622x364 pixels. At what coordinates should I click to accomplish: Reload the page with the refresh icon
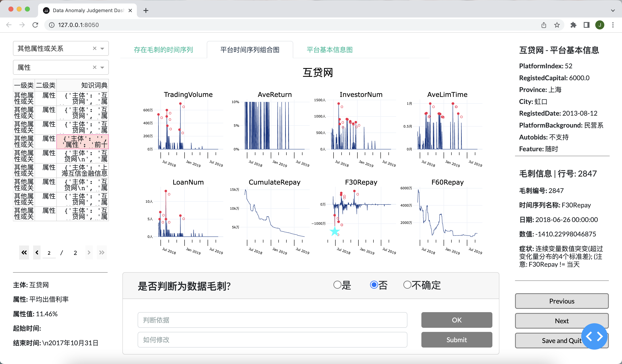tap(35, 25)
